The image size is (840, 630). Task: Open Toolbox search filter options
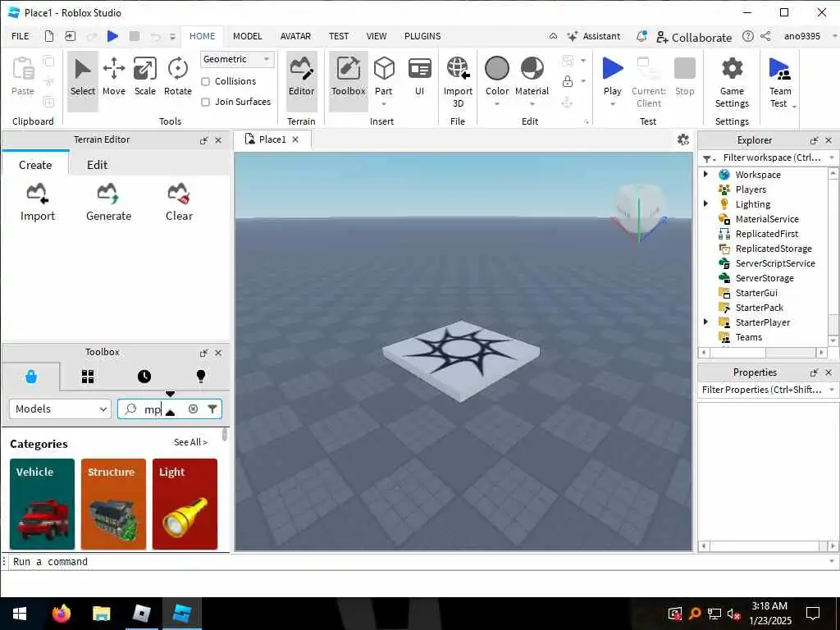click(x=212, y=409)
